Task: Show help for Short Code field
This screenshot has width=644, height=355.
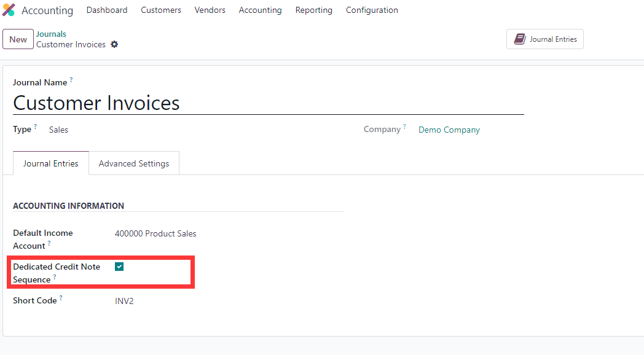Action: coord(61,297)
